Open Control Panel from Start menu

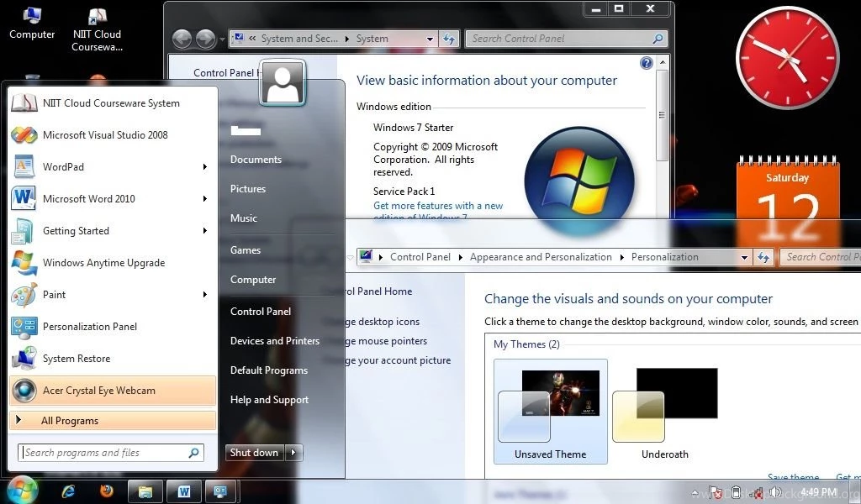tap(261, 312)
